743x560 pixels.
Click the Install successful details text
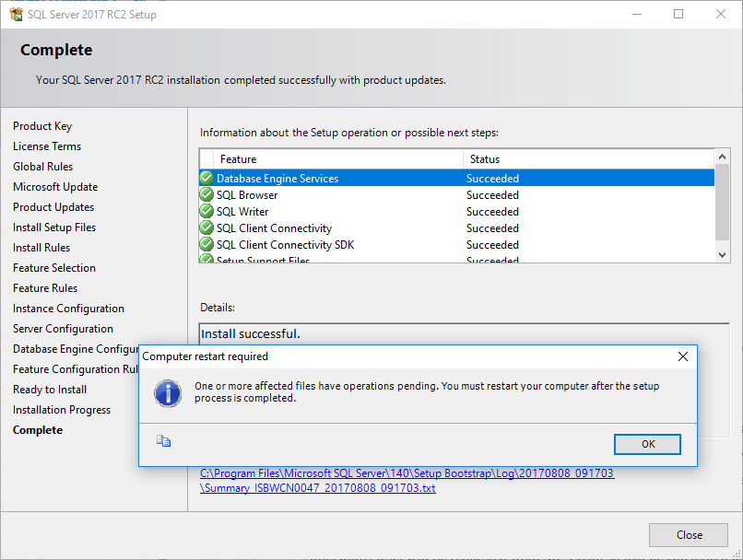click(x=250, y=333)
